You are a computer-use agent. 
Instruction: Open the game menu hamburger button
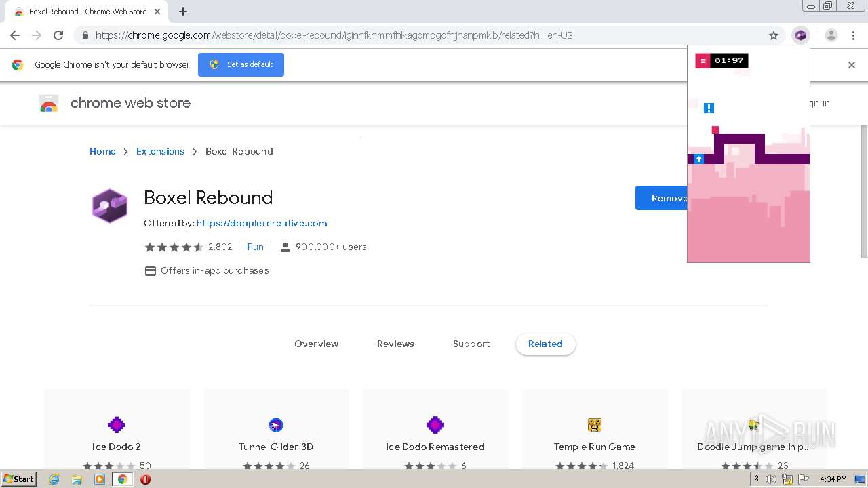(x=703, y=61)
